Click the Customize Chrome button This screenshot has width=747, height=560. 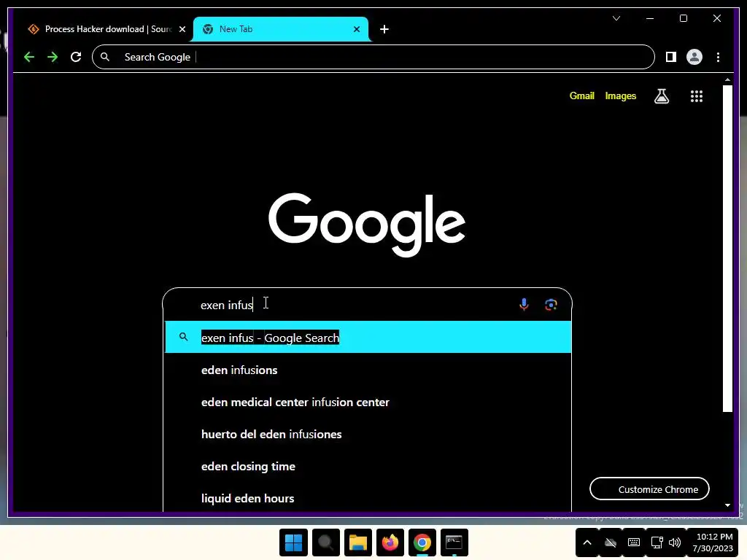coord(649,489)
